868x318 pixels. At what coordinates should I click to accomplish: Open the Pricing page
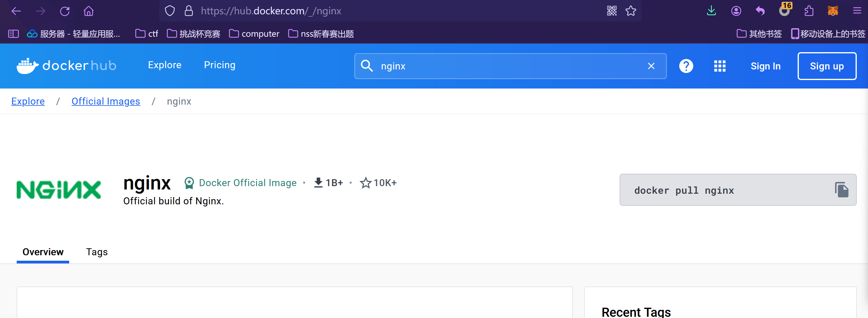[x=220, y=65]
